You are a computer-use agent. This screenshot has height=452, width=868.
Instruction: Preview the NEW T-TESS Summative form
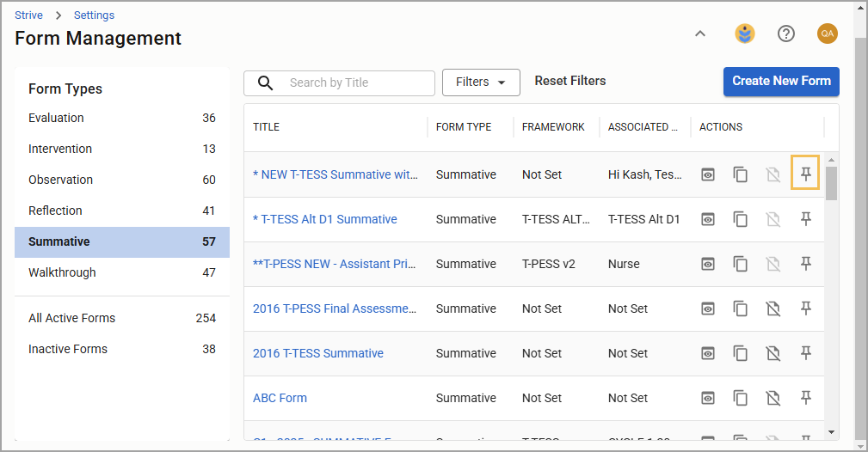[707, 174]
